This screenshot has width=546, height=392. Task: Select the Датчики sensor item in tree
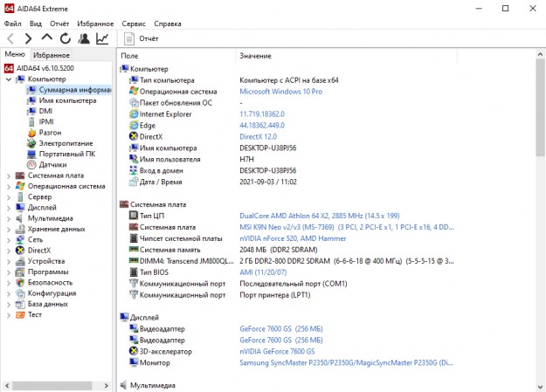[x=52, y=164]
